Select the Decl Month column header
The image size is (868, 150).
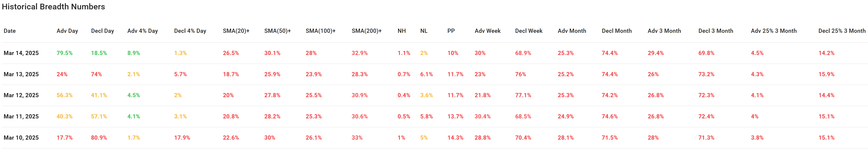[x=617, y=31]
